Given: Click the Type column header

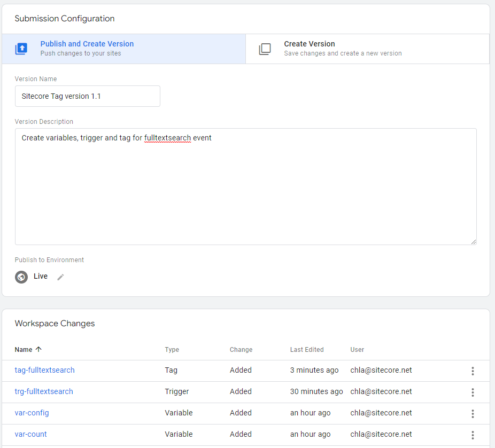Looking at the screenshot, I should tap(172, 350).
